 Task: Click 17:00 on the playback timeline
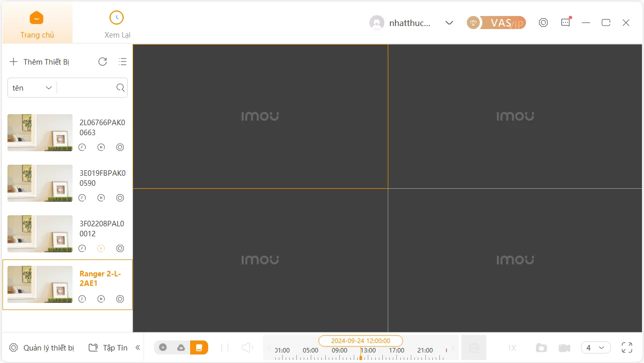397,350
